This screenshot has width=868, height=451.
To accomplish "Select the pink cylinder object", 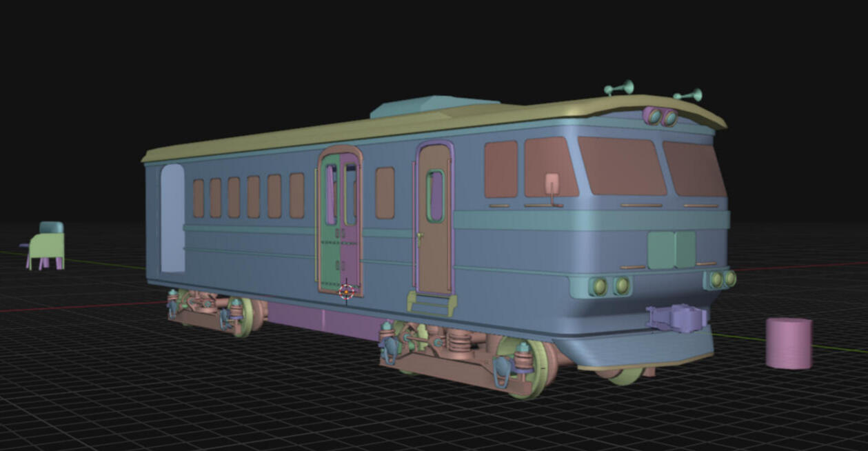I will click(789, 343).
